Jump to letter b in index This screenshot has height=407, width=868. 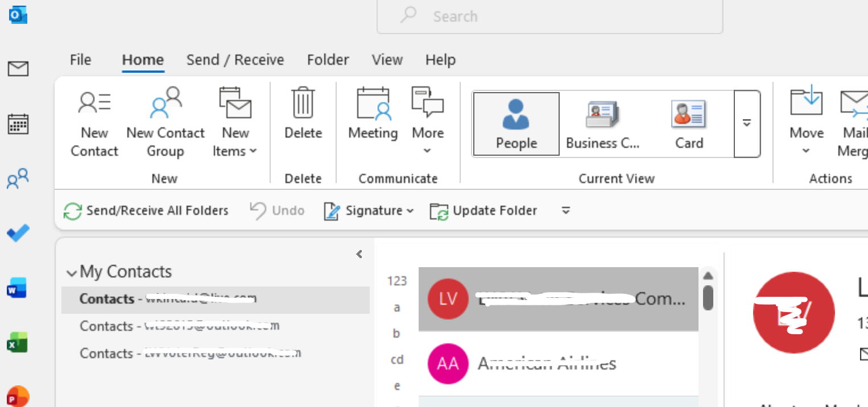(397, 334)
